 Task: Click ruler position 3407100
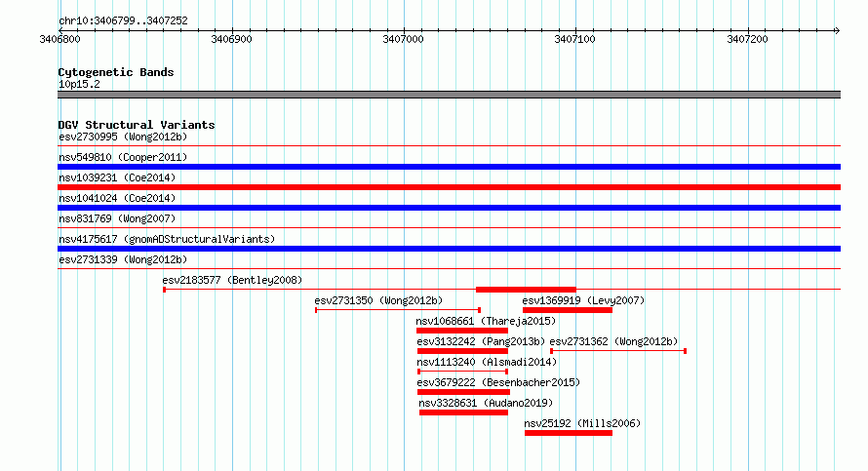coord(574,39)
